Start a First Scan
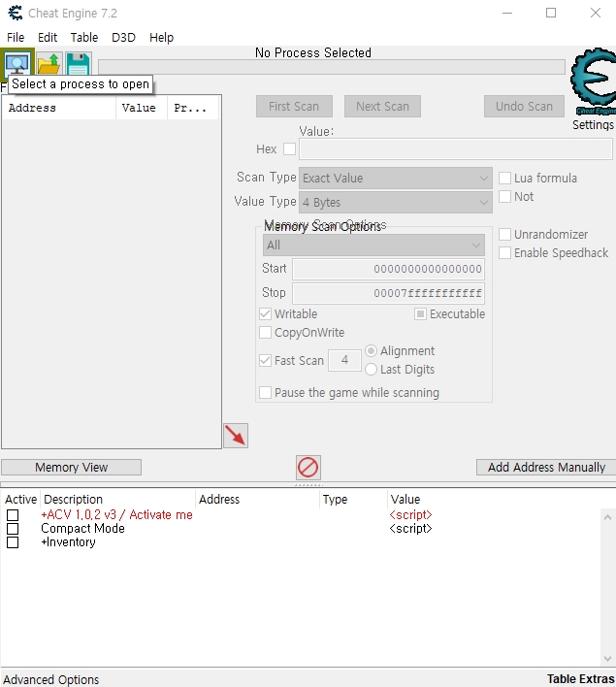The height and width of the screenshot is (687, 616). click(294, 107)
